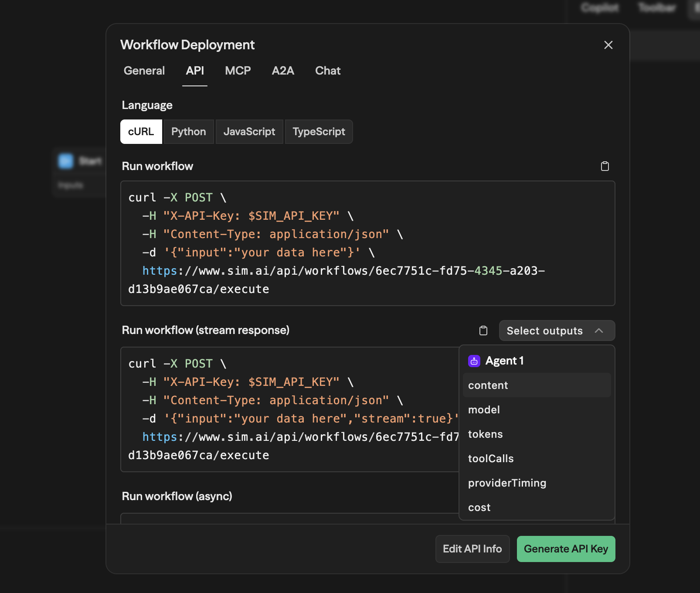Copy the Run workflow cURL command
The image size is (700, 593).
click(x=605, y=166)
